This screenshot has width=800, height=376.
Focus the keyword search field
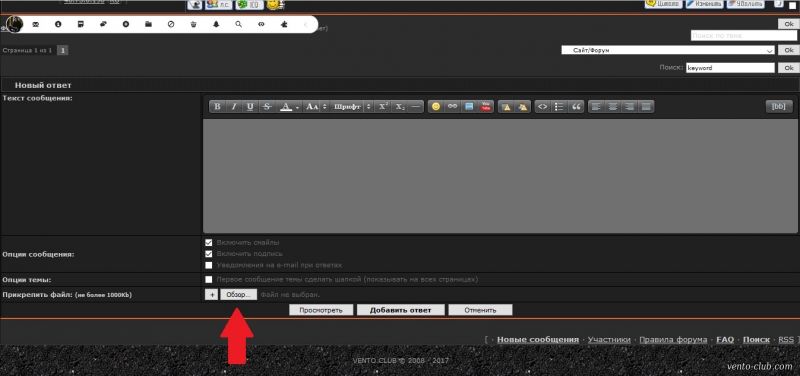coord(730,68)
